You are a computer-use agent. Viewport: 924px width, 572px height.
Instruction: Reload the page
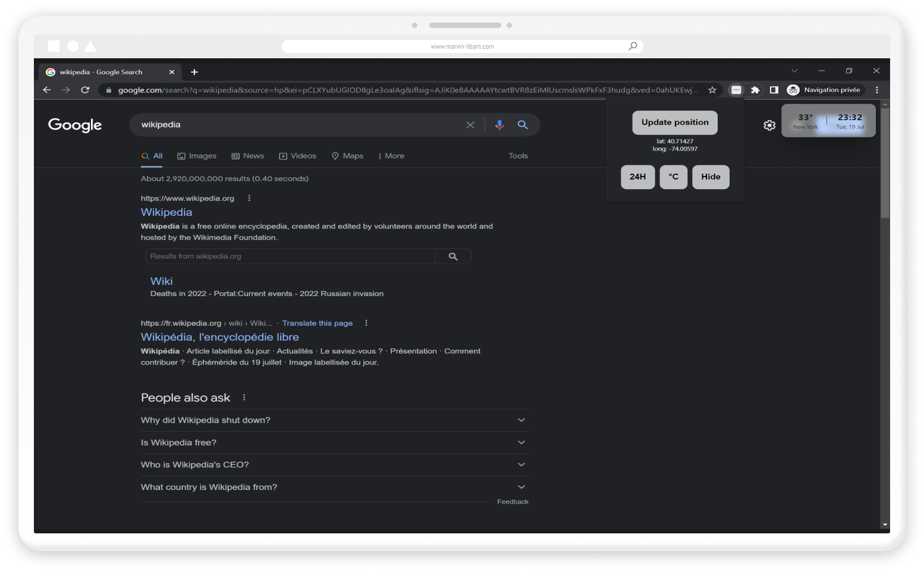[85, 90]
